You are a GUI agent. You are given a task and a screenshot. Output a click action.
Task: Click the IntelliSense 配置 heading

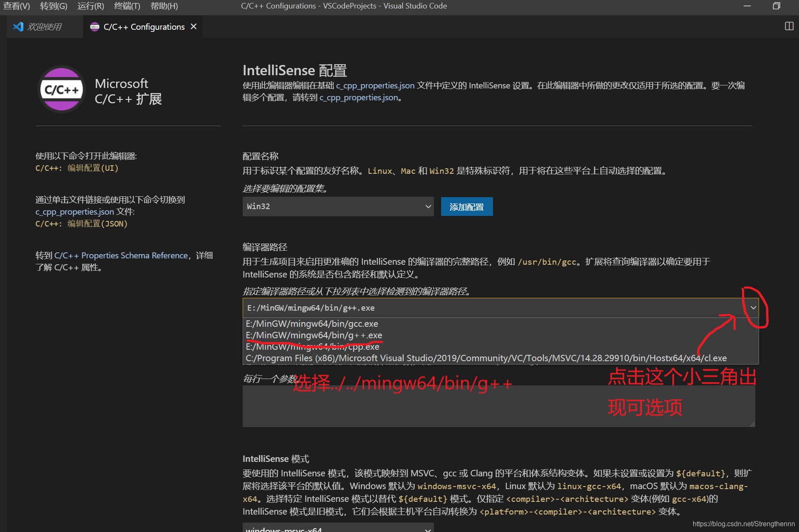click(295, 71)
